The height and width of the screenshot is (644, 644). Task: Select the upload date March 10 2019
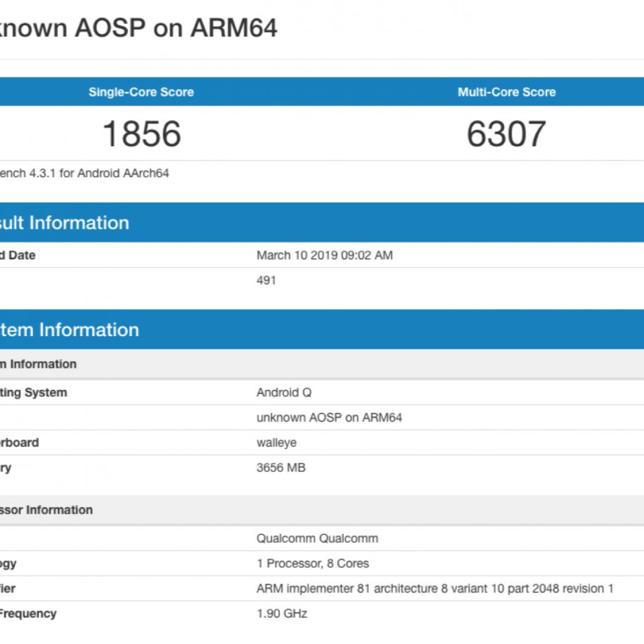tap(324, 256)
